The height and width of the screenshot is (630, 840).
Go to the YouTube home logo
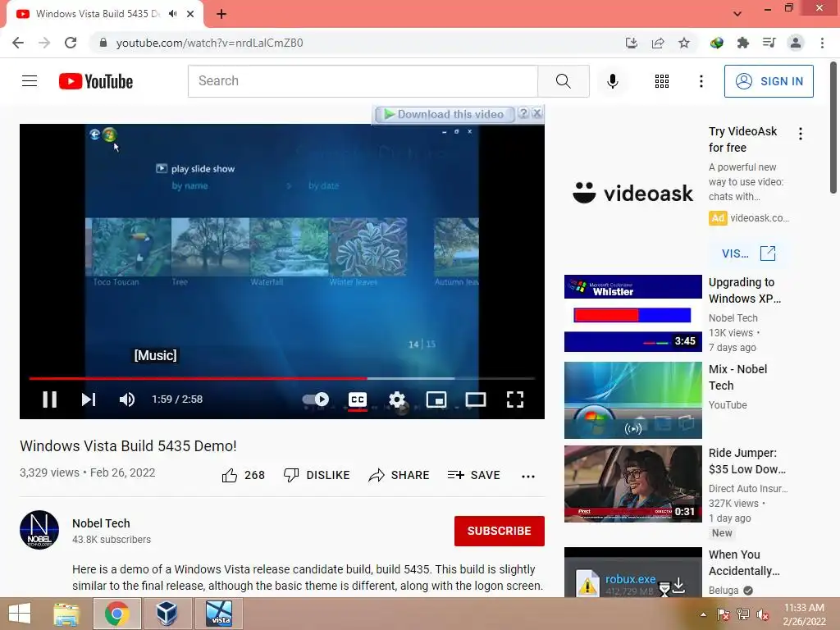(96, 81)
